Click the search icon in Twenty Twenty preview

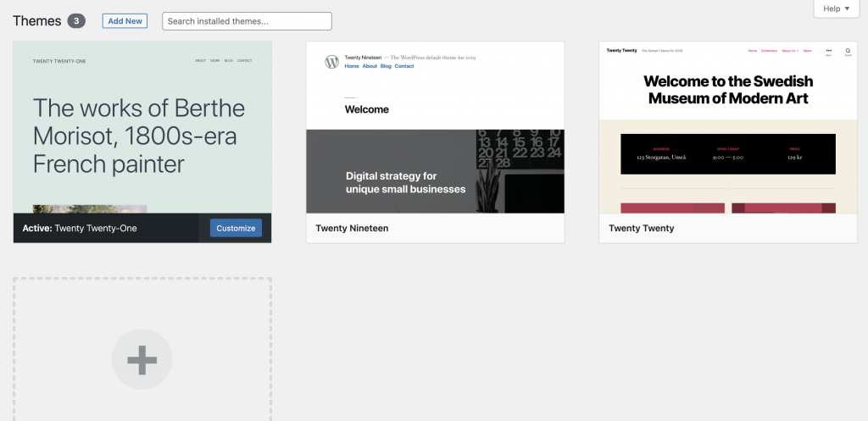(848, 51)
